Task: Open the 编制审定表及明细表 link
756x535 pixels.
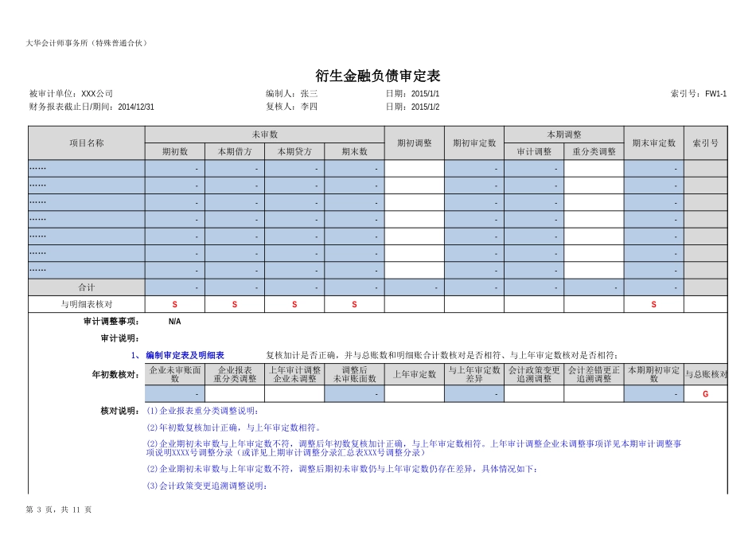Action: click(185, 355)
